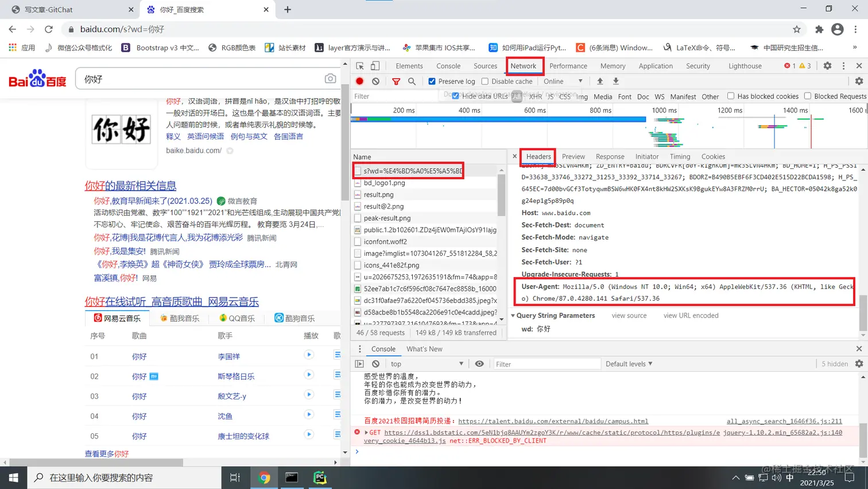Switch to the Elements panel
The width and height of the screenshot is (868, 489).
coord(409,66)
